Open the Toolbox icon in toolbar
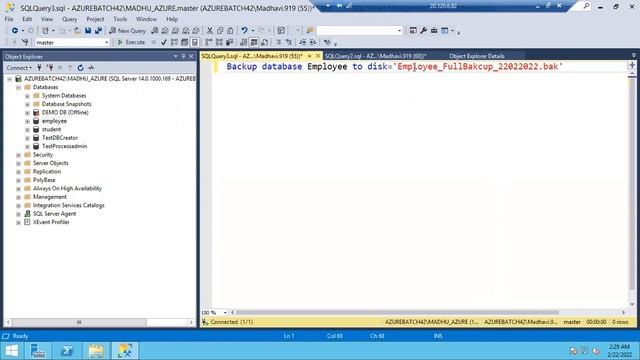Screen dimensions: 640x360 click(434, 31)
